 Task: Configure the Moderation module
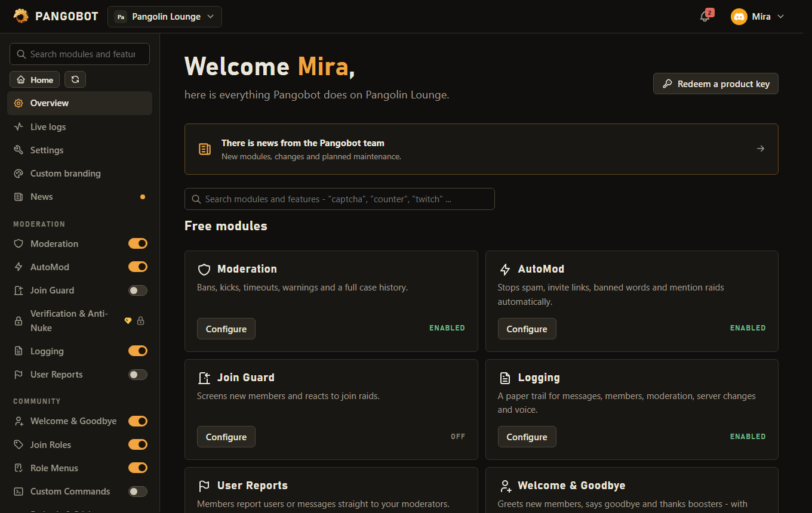click(x=226, y=329)
